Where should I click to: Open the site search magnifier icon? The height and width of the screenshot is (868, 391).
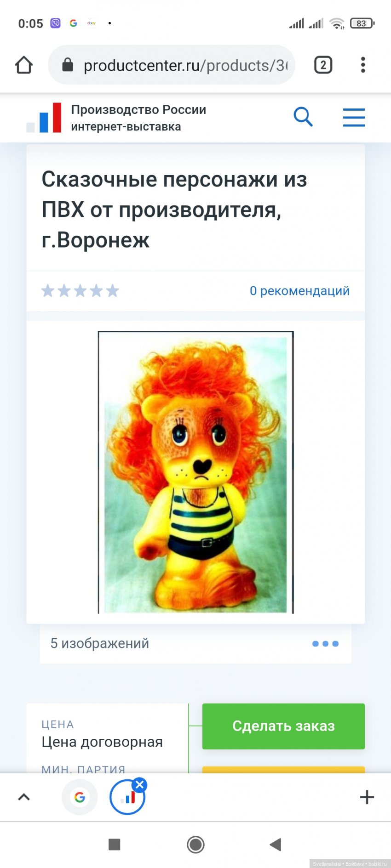[x=303, y=117]
